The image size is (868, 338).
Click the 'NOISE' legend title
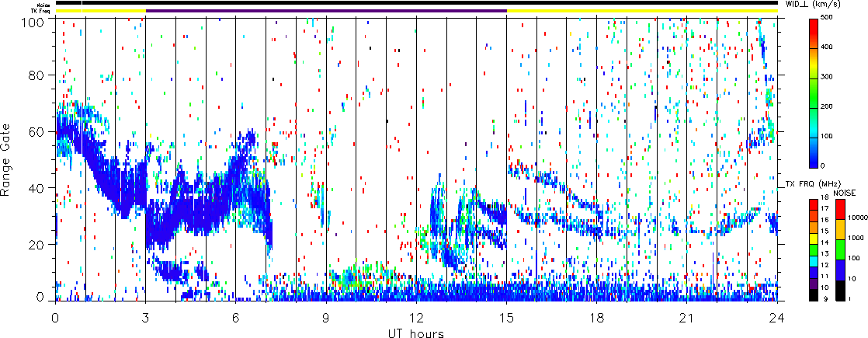pyautogui.click(x=845, y=192)
